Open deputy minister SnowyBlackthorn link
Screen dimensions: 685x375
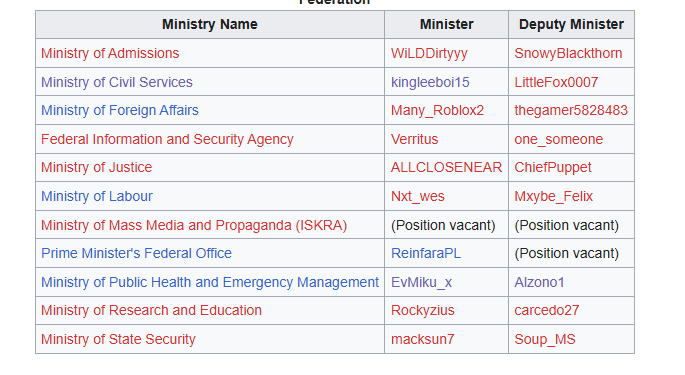568,53
